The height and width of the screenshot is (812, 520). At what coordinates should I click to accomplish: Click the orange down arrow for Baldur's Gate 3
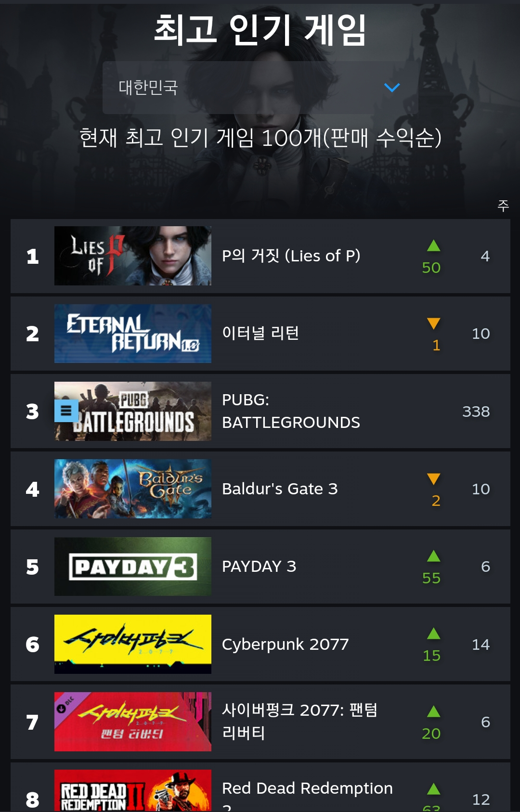433,479
